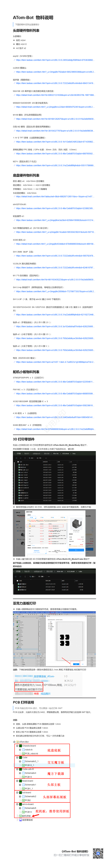
Task: Open the 电池 (602535-600 毫安) Taobao link
Action: (55, 362)
